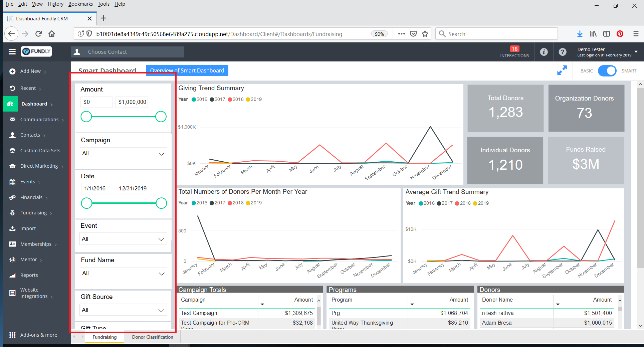This screenshot has width=644, height=347.
Task: Click Overview of Smart Dashboard button
Action: [187, 70]
